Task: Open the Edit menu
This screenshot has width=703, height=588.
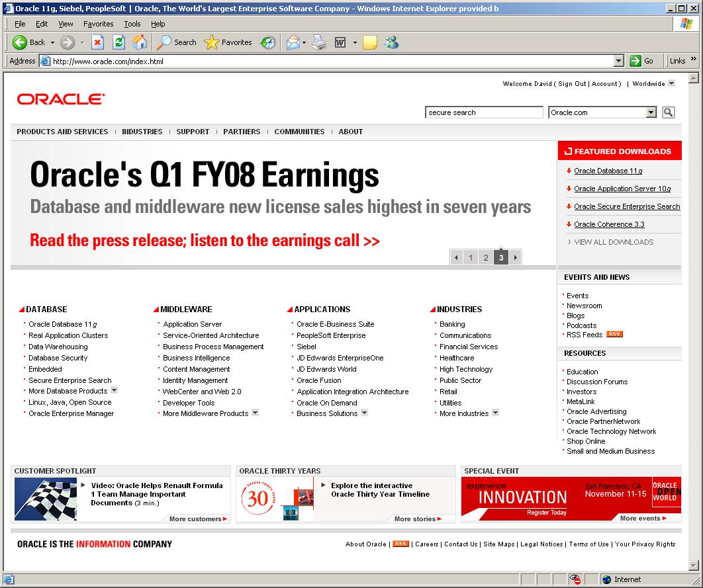Action: (42, 24)
